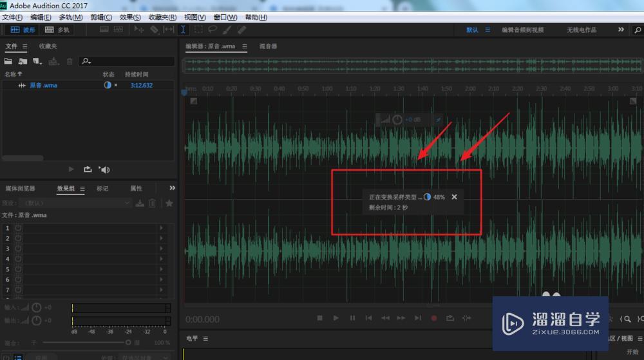Screen dimensions: 644x360
Task: Click Pause in the transport
Action: 352,318
